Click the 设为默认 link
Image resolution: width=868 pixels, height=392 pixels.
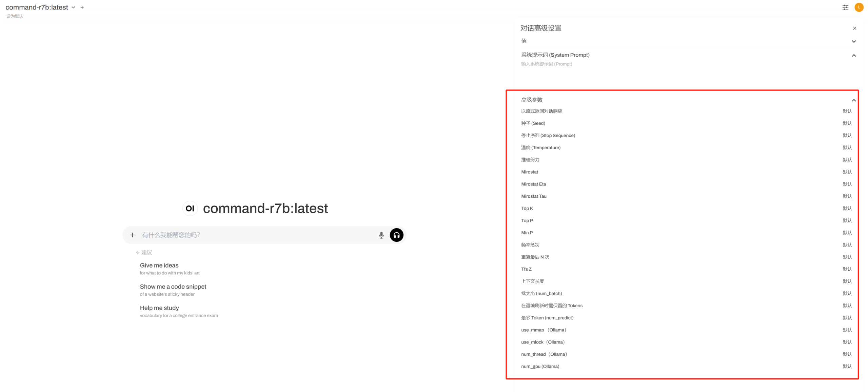[15, 16]
